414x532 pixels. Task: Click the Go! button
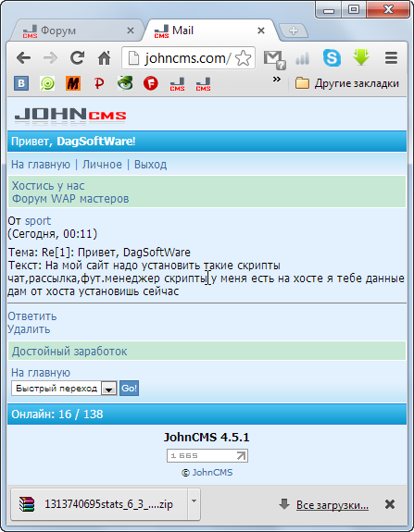click(x=129, y=389)
